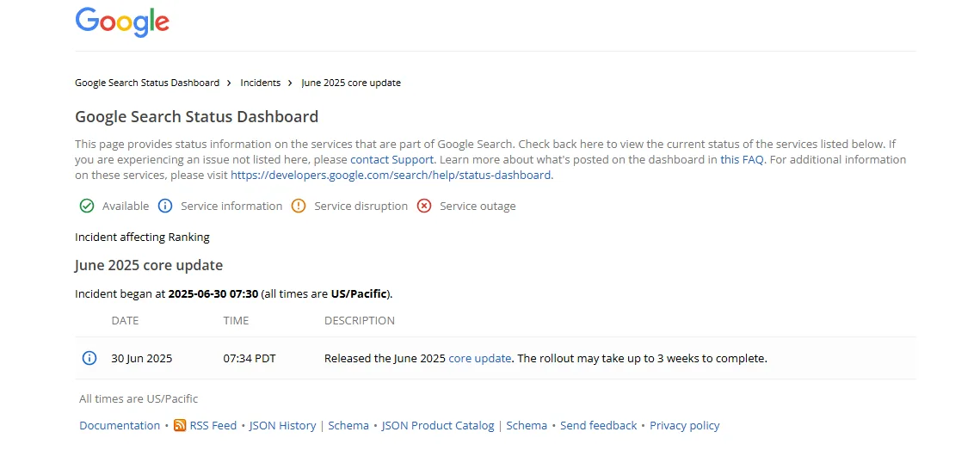Open the contact Support link
Image resolution: width=980 pixels, height=475 pixels.
click(391, 159)
